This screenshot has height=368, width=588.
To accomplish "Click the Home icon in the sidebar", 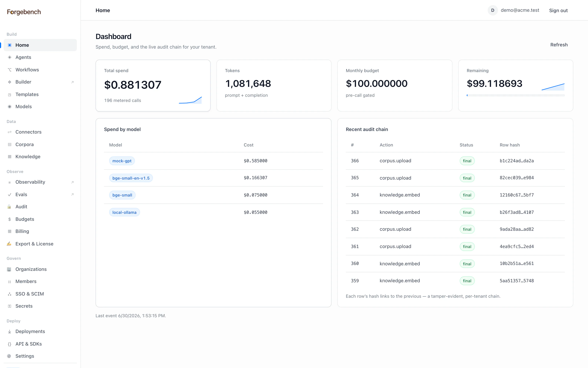I will point(10,45).
